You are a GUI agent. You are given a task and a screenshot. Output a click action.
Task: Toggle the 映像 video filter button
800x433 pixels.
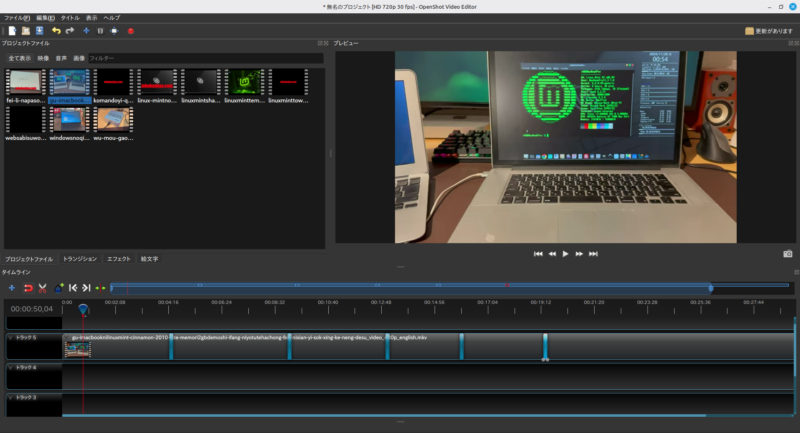click(43, 59)
